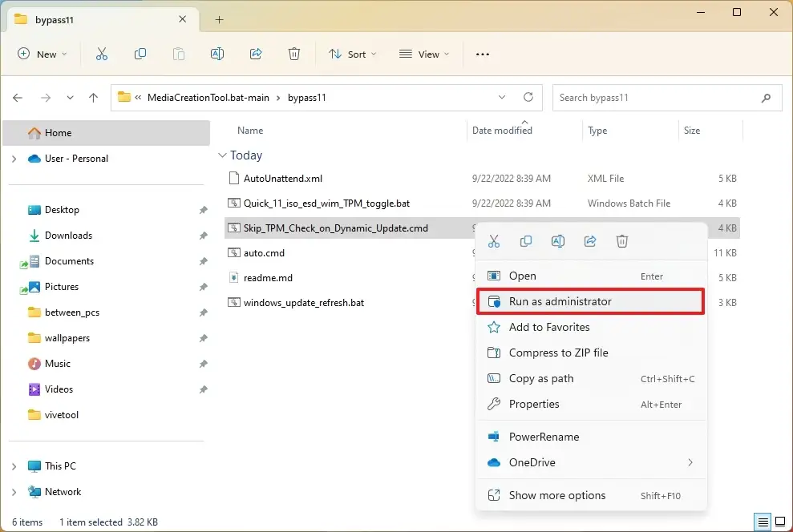This screenshot has width=793, height=532.
Task: Open the Downloads folder in sidebar
Action: tap(68, 236)
